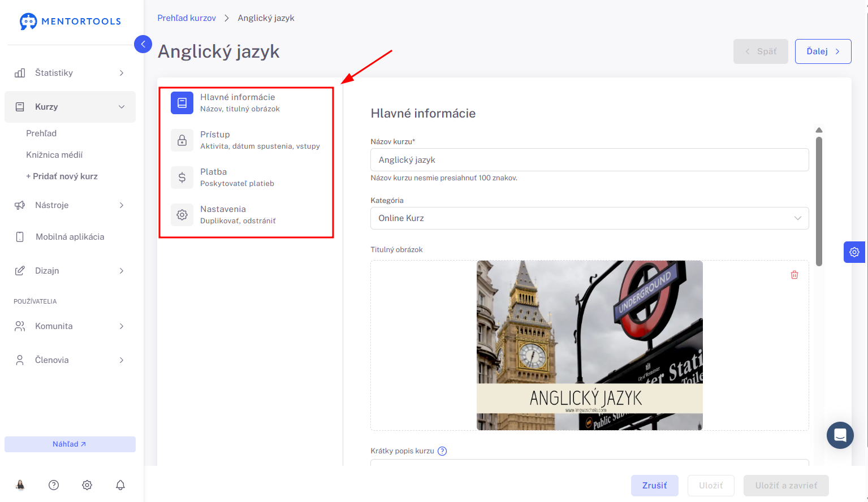Click the Ďalej button

[823, 51]
